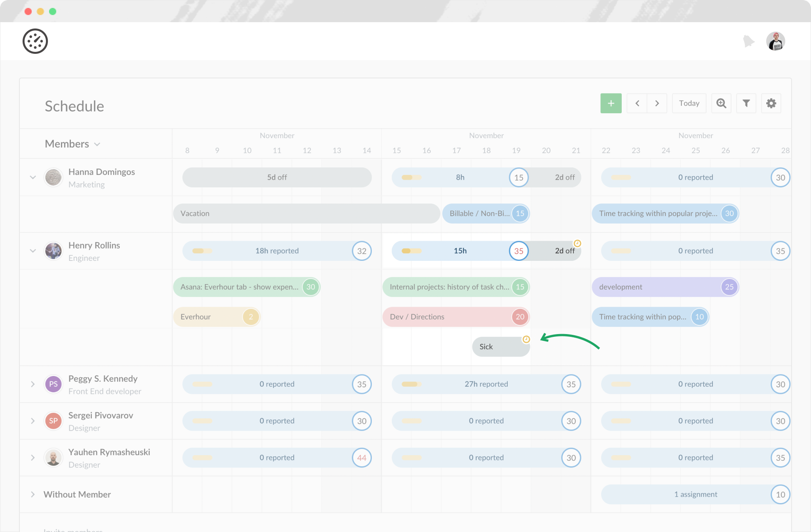Go to previous period with left arrow
This screenshot has height=532, width=811.
click(x=637, y=103)
